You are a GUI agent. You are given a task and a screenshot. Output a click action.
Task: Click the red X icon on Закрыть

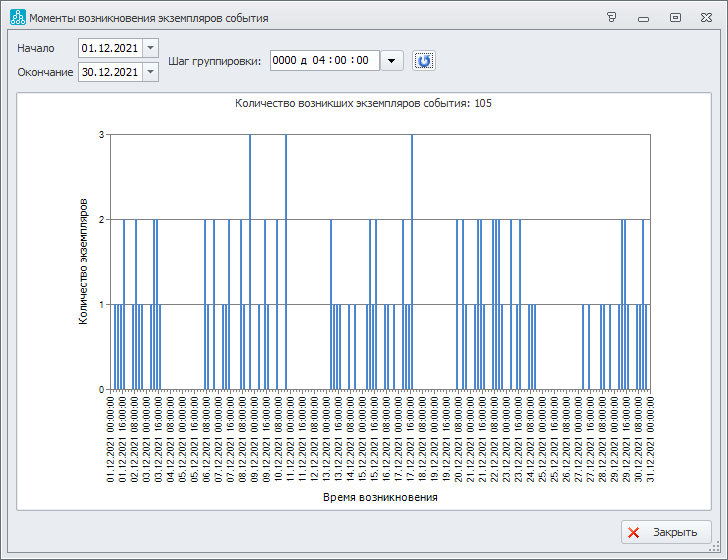[x=634, y=532]
